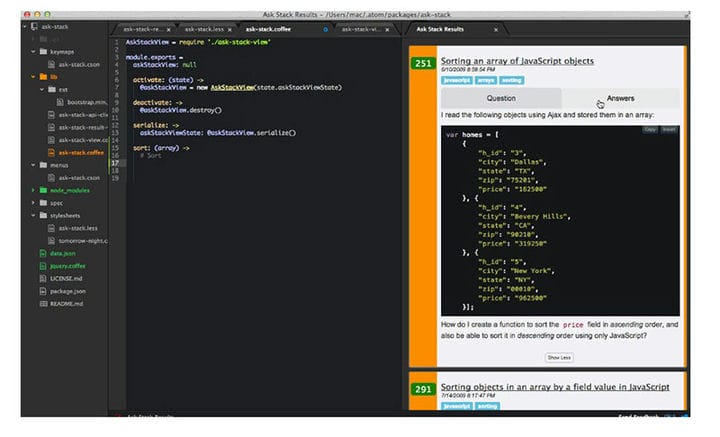This screenshot has width=720, height=437.
Task: Open 'Sorting an array of JavaScript objects' link
Action: tap(517, 61)
